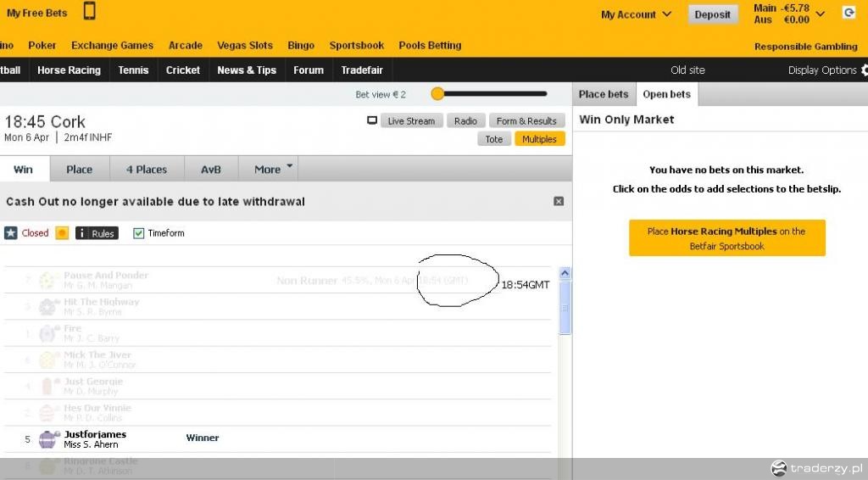This screenshot has height=480, width=868.
Task: Open the mobile phone icon beside My Free Bets
Action: pyautogui.click(x=90, y=11)
